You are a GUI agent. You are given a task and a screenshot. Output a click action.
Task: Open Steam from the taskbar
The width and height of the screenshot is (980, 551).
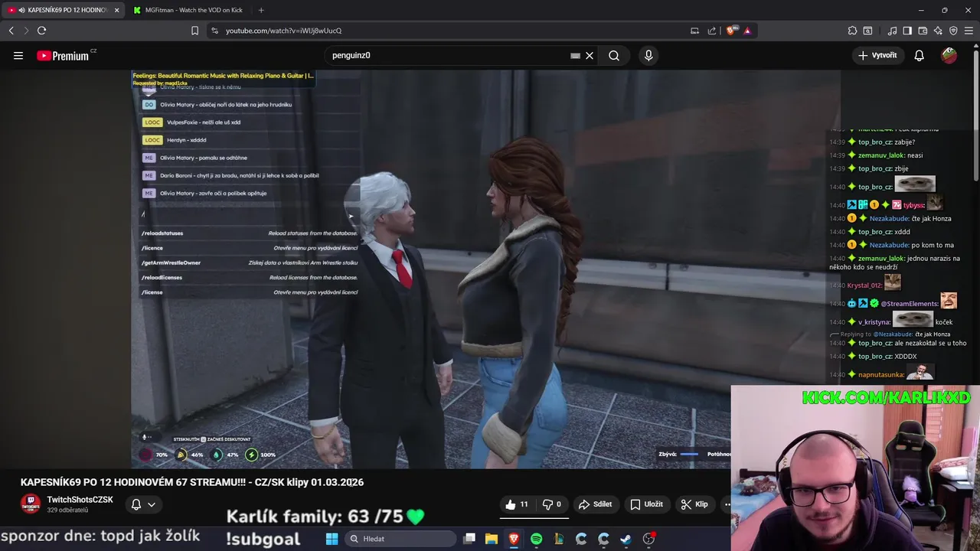pos(626,539)
